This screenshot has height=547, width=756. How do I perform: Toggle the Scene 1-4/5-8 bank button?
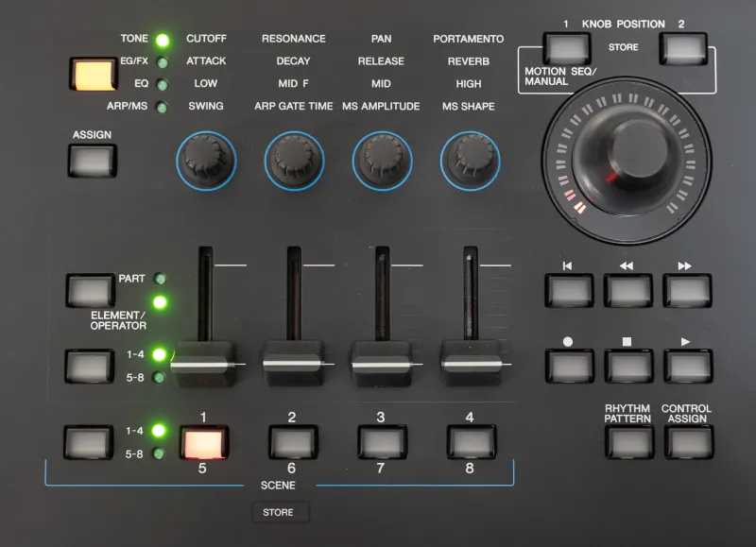[90, 441]
